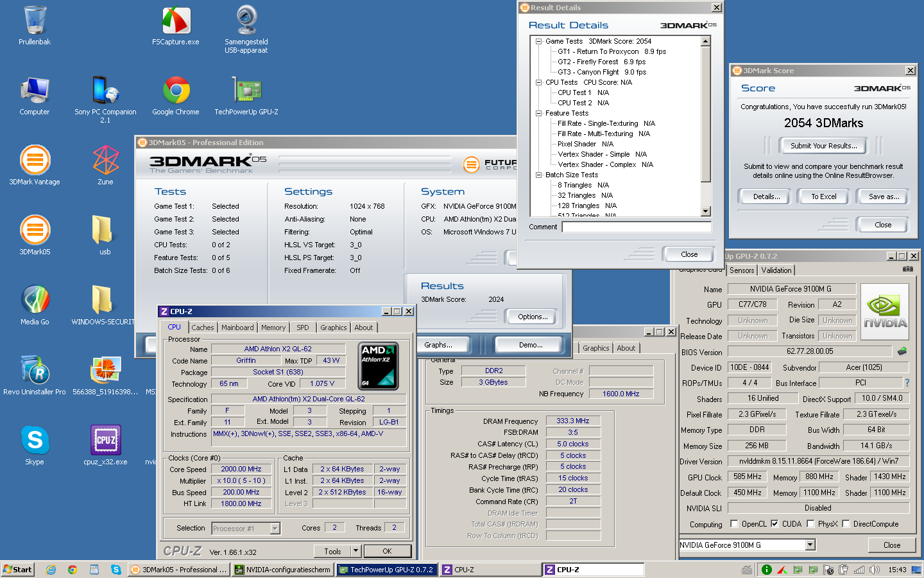This screenshot has width=924, height=578.
Task: Click the Bus Interface question mark icon
Action: pos(907,383)
